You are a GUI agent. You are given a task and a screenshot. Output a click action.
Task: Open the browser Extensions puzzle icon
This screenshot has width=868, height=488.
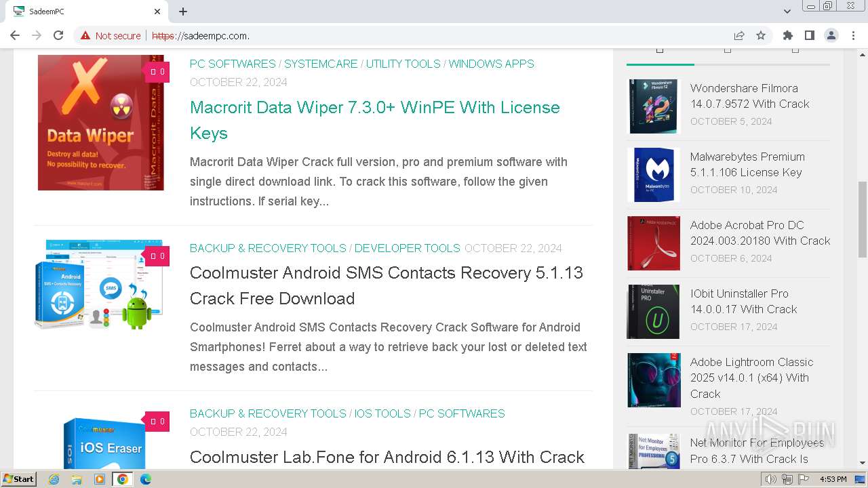tap(787, 35)
